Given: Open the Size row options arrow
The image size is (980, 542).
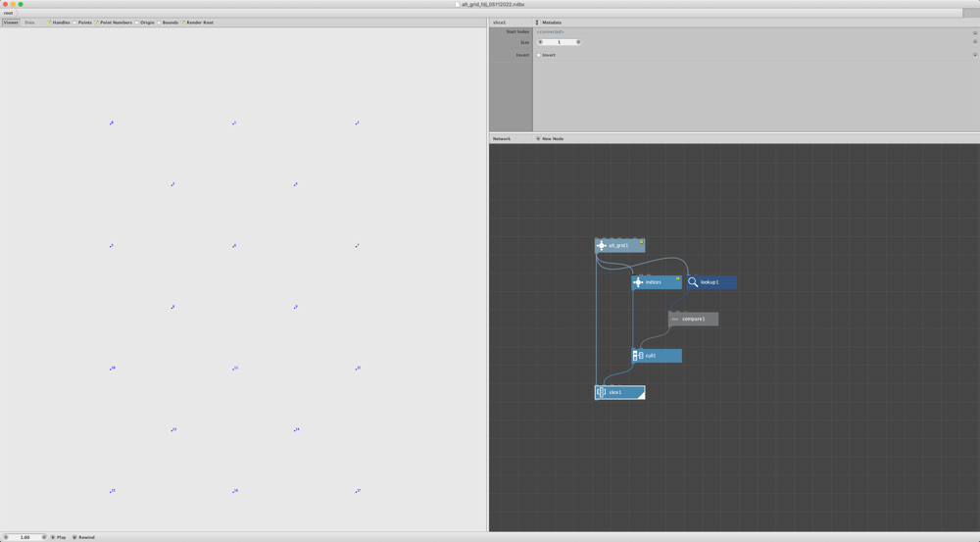Looking at the screenshot, I should [x=974, y=42].
